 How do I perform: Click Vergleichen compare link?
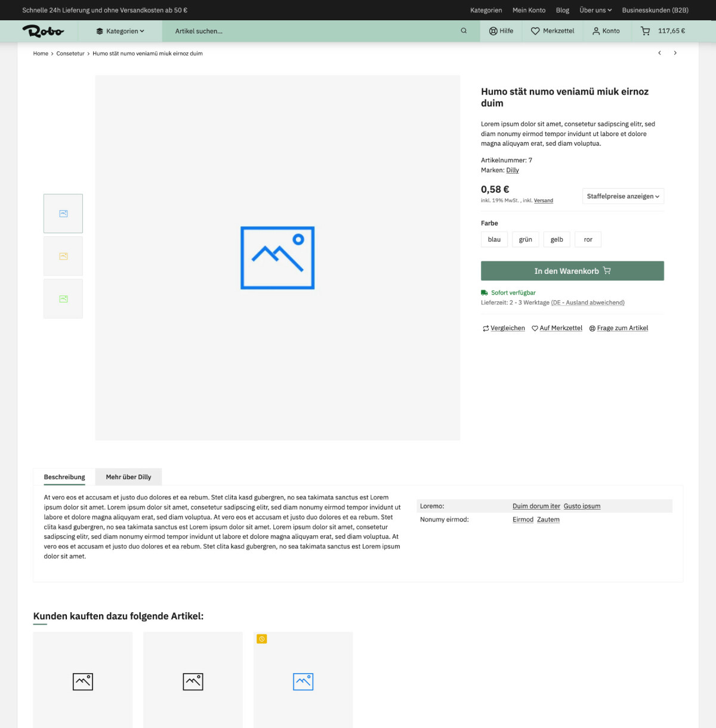(504, 328)
